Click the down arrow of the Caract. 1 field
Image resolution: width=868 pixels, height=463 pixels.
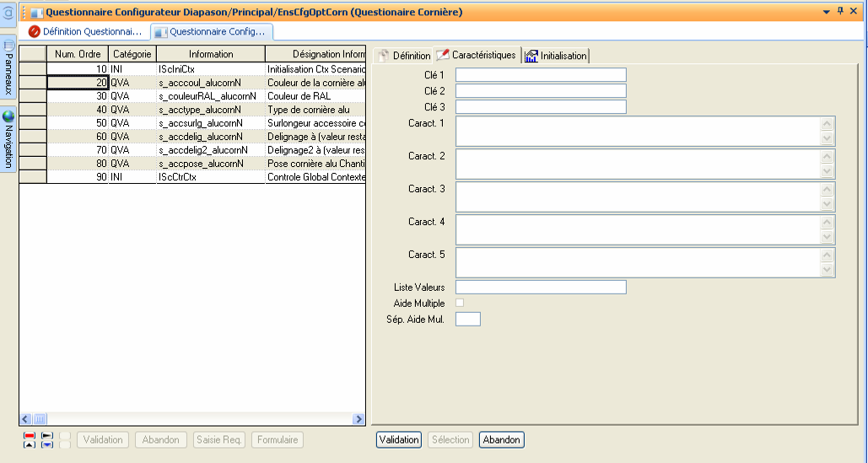[x=827, y=139]
